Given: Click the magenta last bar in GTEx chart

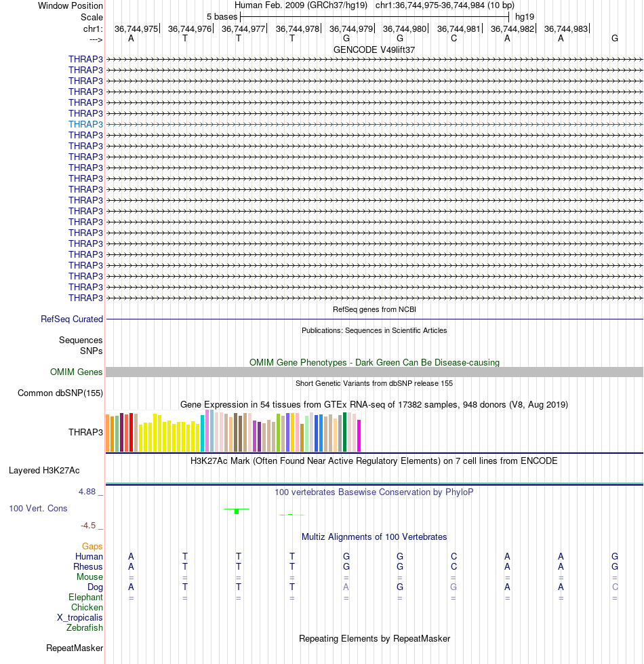Looking at the screenshot, I should coord(359,435).
